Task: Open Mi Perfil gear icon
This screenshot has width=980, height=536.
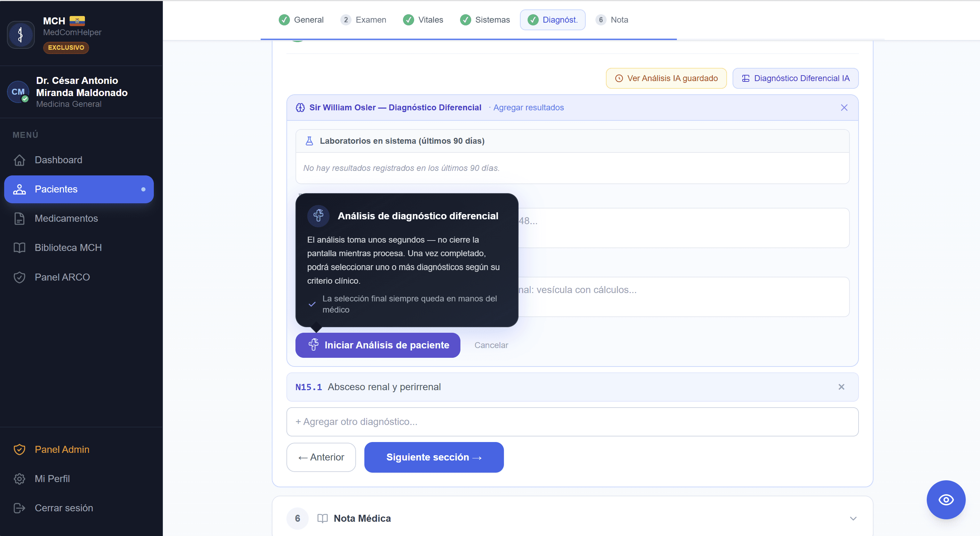Action: pyautogui.click(x=19, y=479)
